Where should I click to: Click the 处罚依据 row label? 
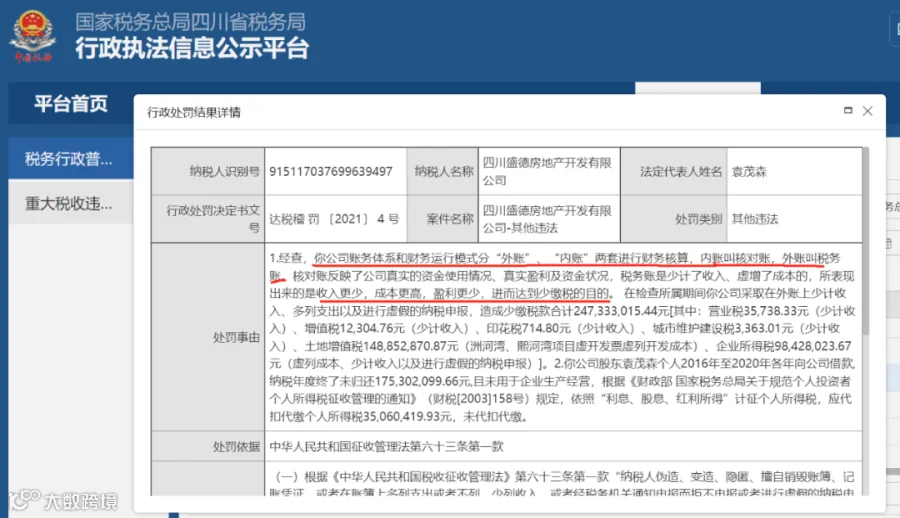236,446
